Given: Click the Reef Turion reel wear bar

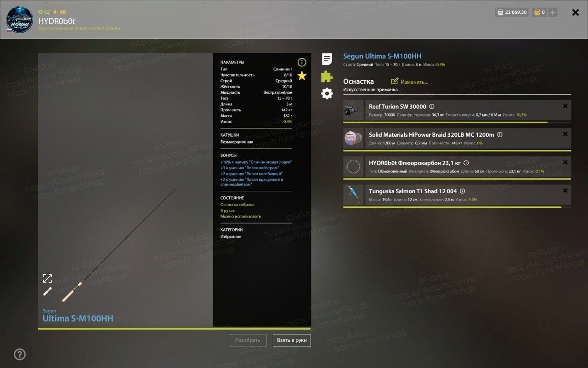Looking at the screenshot, I should tap(457, 122).
